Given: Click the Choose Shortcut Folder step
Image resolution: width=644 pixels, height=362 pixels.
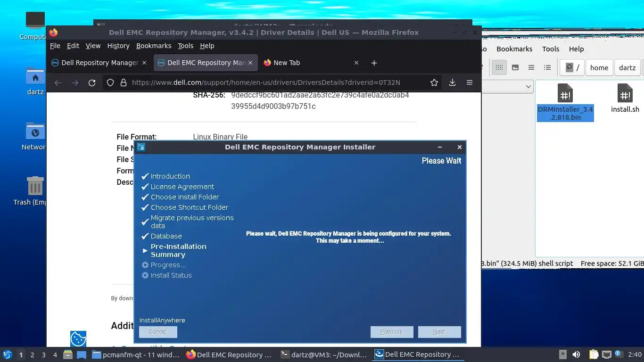Looking at the screenshot, I should click(x=190, y=207).
